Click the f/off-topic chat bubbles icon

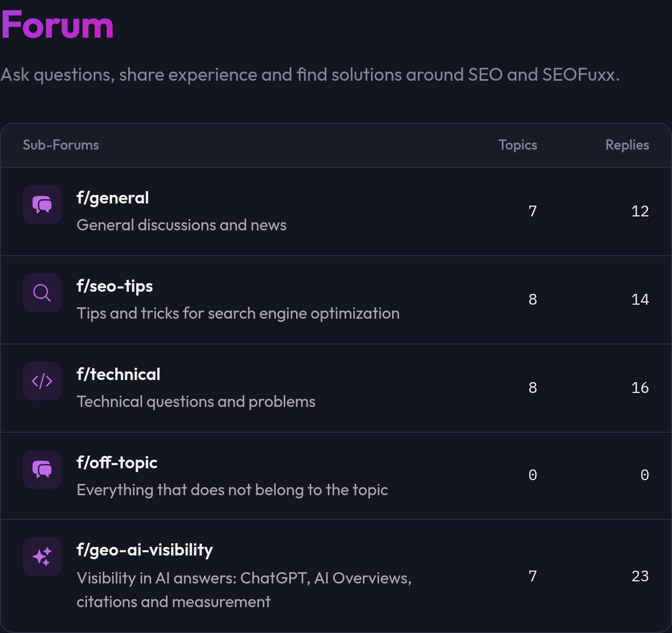tap(42, 469)
